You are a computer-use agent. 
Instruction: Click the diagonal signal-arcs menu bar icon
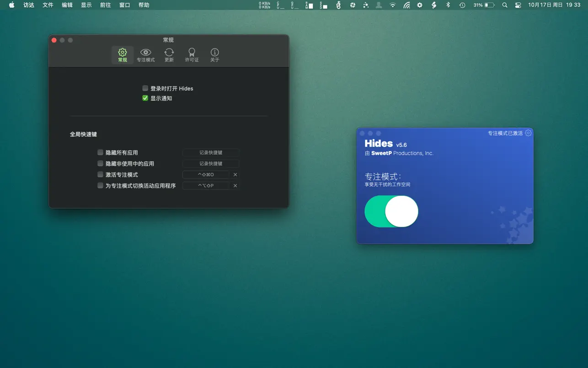406,5
